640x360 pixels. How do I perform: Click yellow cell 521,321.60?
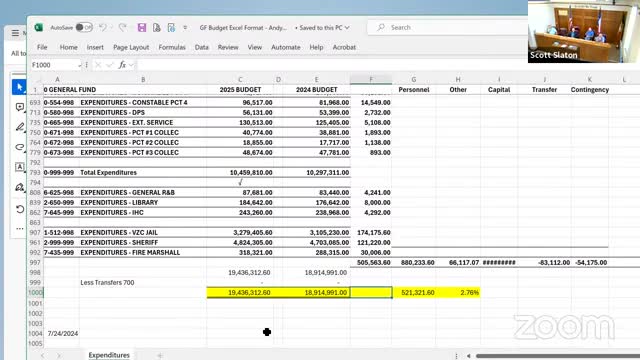(414, 293)
